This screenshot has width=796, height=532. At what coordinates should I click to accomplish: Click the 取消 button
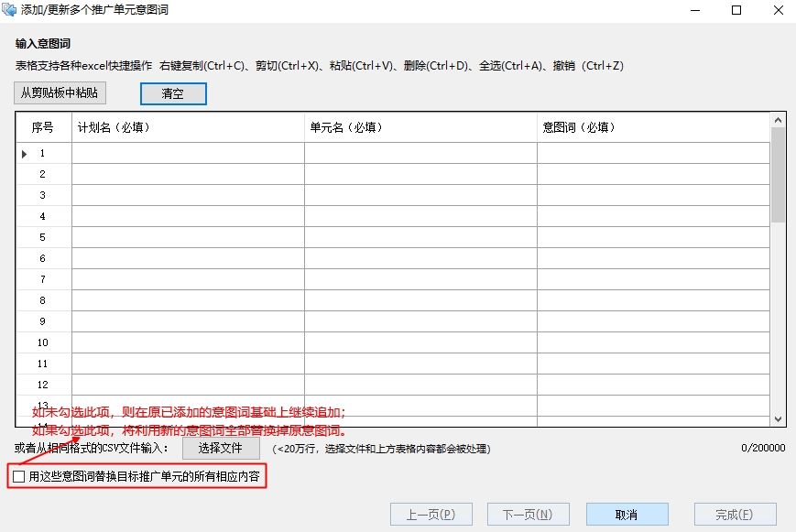click(x=627, y=515)
